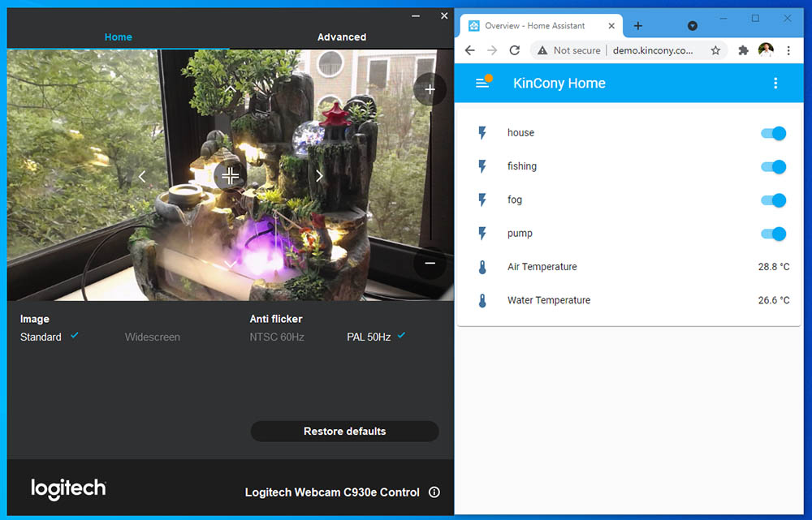Reload the page with the browser refresh icon
This screenshot has width=812, height=520.
click(514, 50)
